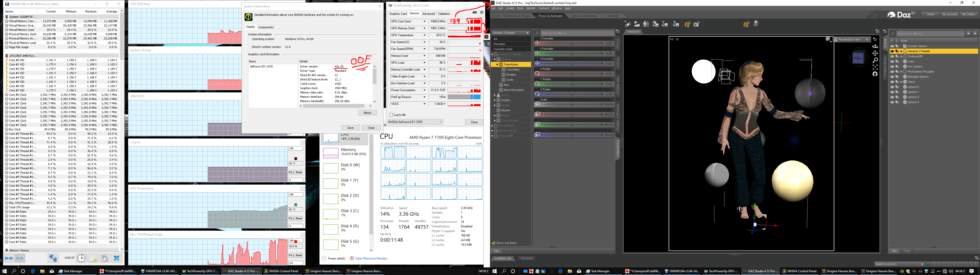The width and height of the screenshot is (980, 275).
Task: Click the viewport zoom magnifier icon
Action: tap(875, 60)
